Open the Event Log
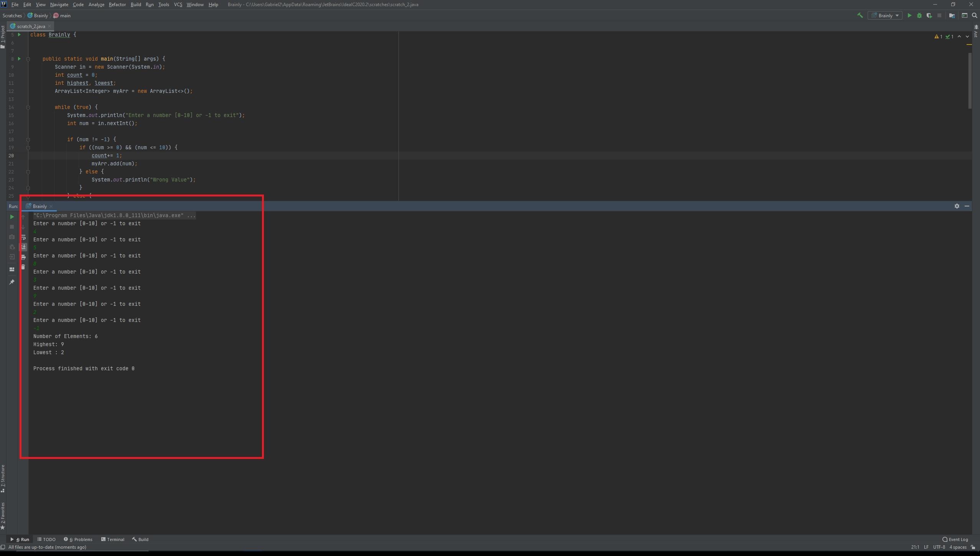This screenshot has width=980, height=556. pyautogui.click(x=955, y=539)
